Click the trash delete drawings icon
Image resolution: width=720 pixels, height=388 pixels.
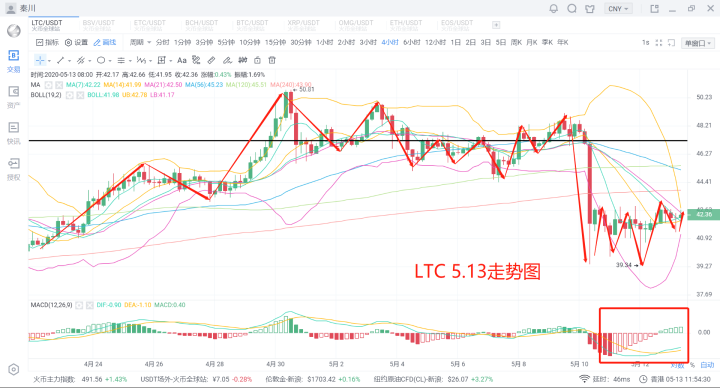272,60
